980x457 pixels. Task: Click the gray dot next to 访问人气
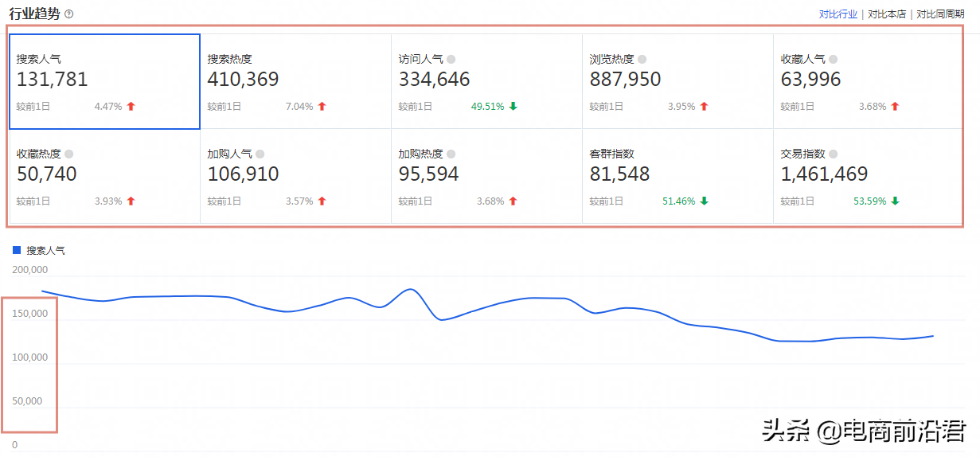(x=451, y=59)
